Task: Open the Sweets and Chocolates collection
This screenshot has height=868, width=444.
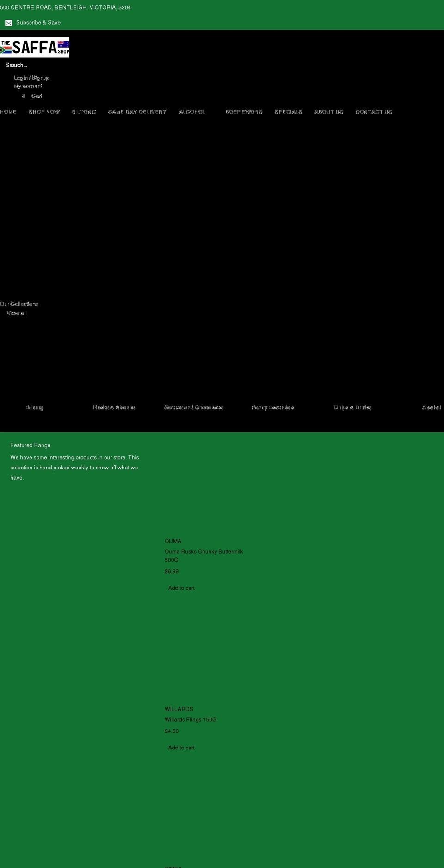Action: pos(193,407)
